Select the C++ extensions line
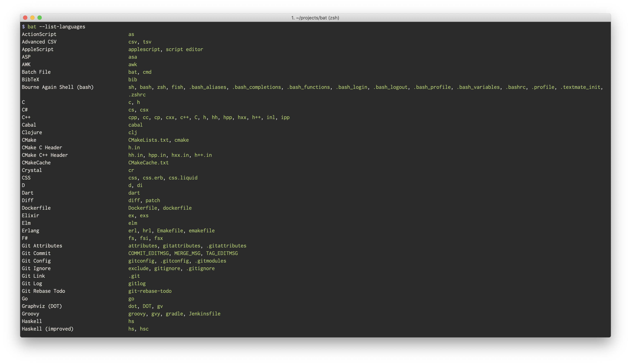This screenshot has height=364, width=631. point(209,117)
